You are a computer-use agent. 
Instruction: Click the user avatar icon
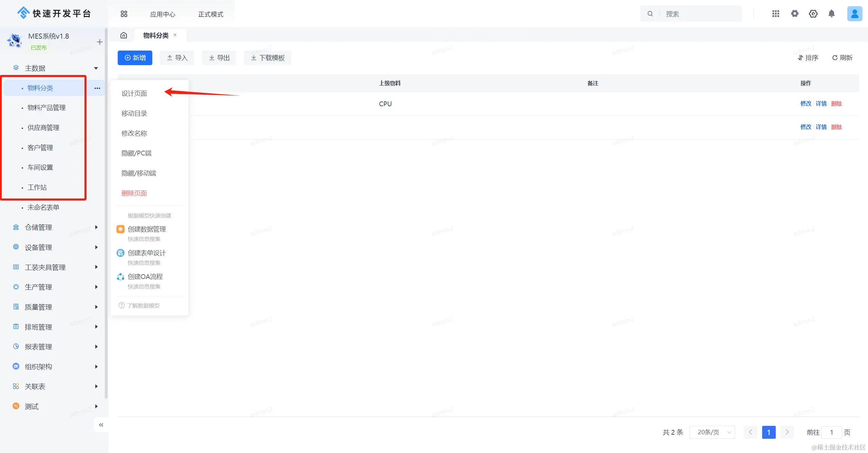coord(854,14)
